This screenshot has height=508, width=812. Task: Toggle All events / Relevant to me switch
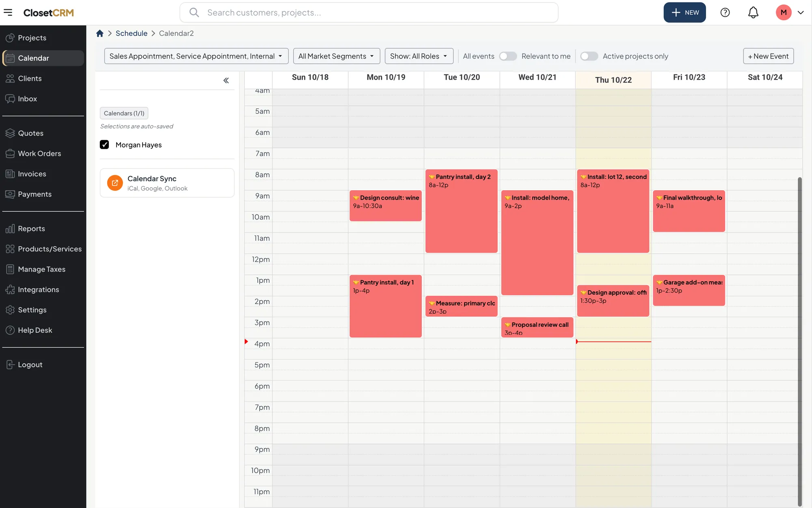[508, 56]
